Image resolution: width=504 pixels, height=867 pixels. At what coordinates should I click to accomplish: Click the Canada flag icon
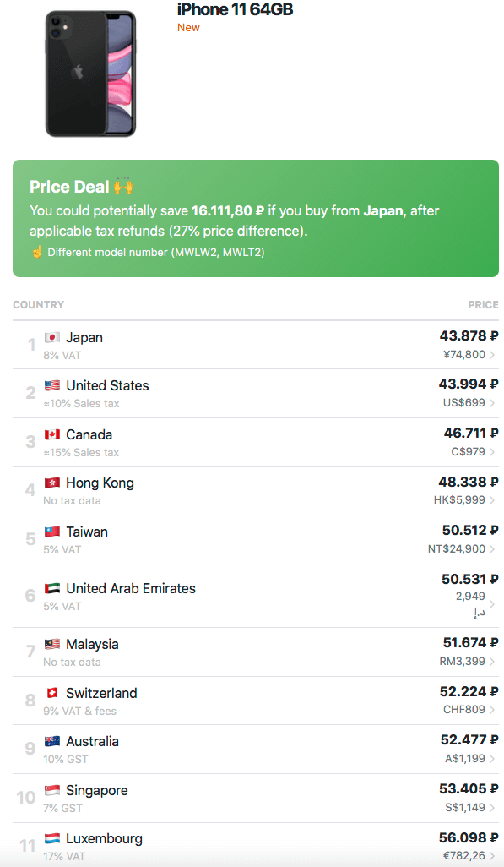(52, 434)
